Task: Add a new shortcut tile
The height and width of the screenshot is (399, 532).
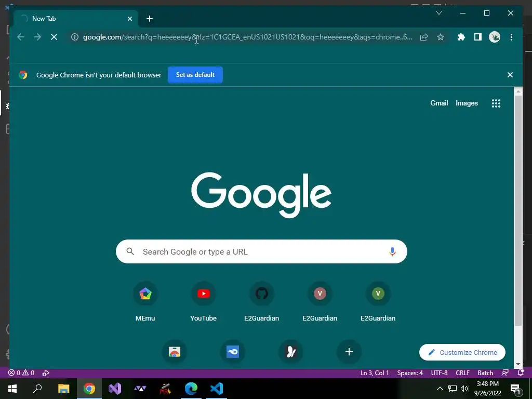Action: [x=349, y=352]
